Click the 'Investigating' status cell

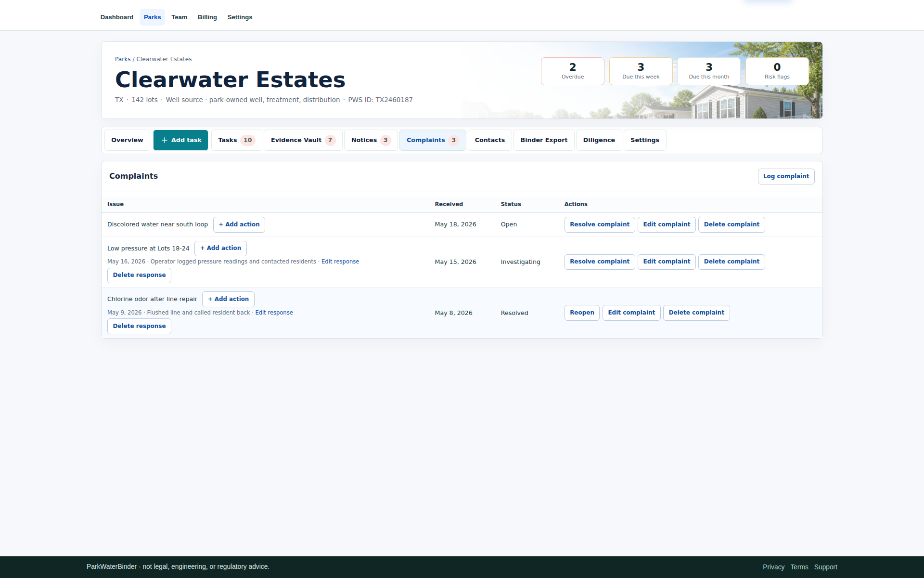point(520,262)
